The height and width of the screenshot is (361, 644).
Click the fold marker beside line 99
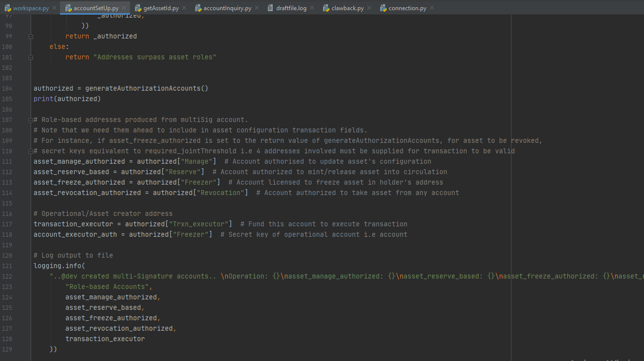tap(31, 36)
